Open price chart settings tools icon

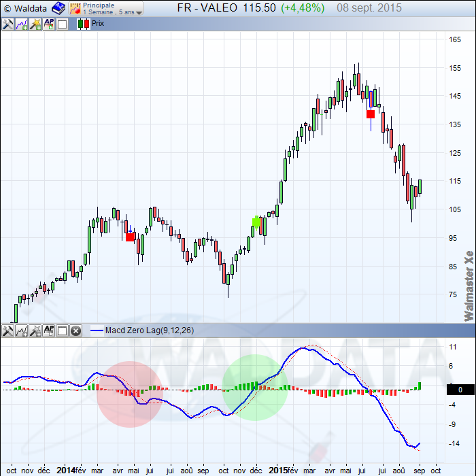(7, 24)
